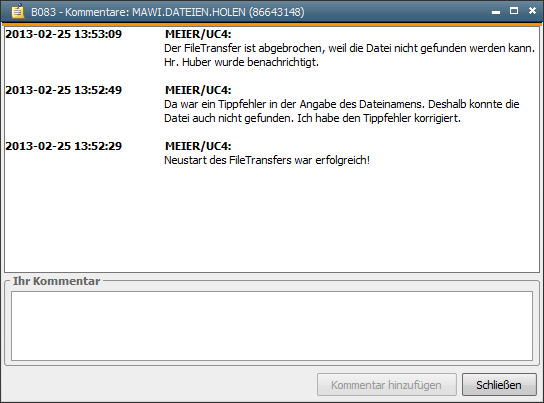Click 'Neustart des FileTransfers war erfolgreich' comment
544x403 pixels.
(267, 160)
